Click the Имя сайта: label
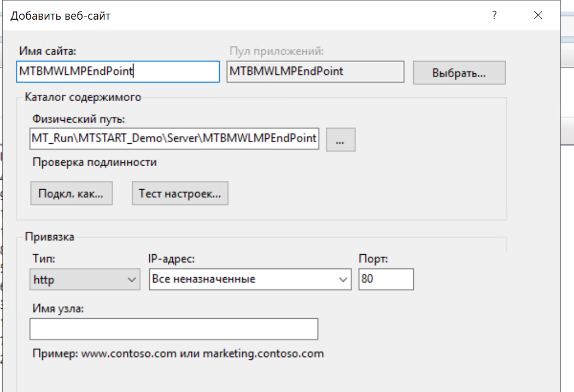The width and height of the screenshot is (574, 392). point(48,51)
